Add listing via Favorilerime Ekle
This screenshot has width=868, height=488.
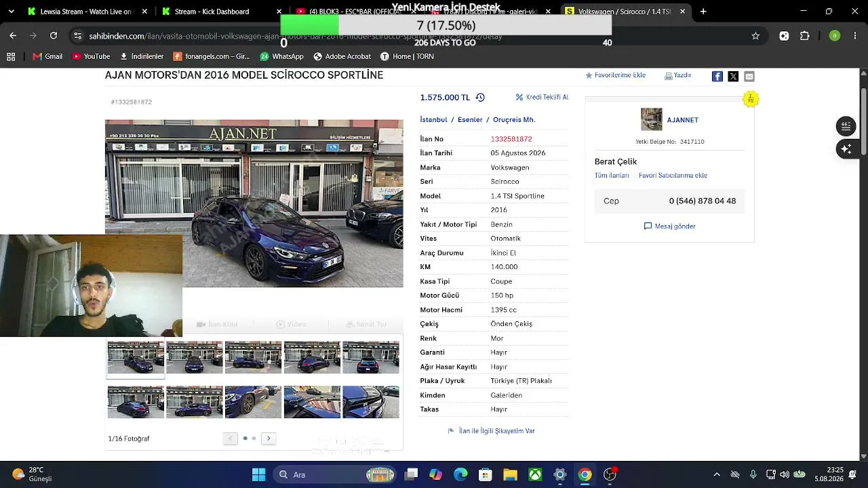coord(615,75)
